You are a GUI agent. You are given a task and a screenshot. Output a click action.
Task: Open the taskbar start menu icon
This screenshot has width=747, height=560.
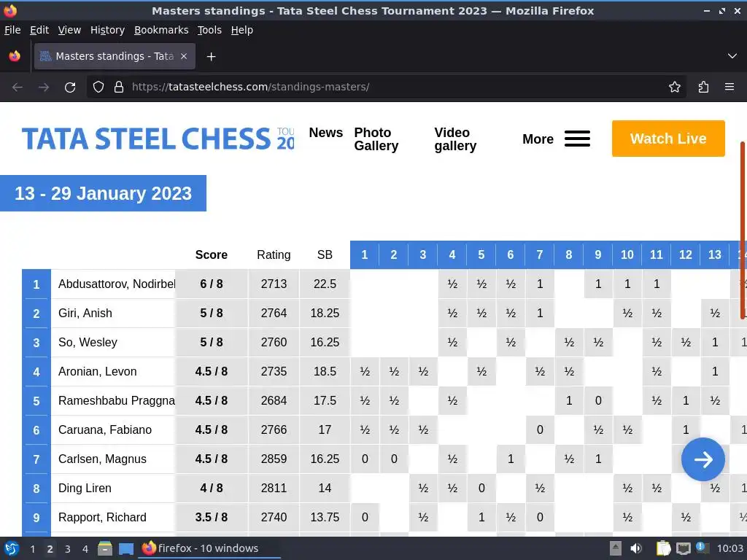12,548
